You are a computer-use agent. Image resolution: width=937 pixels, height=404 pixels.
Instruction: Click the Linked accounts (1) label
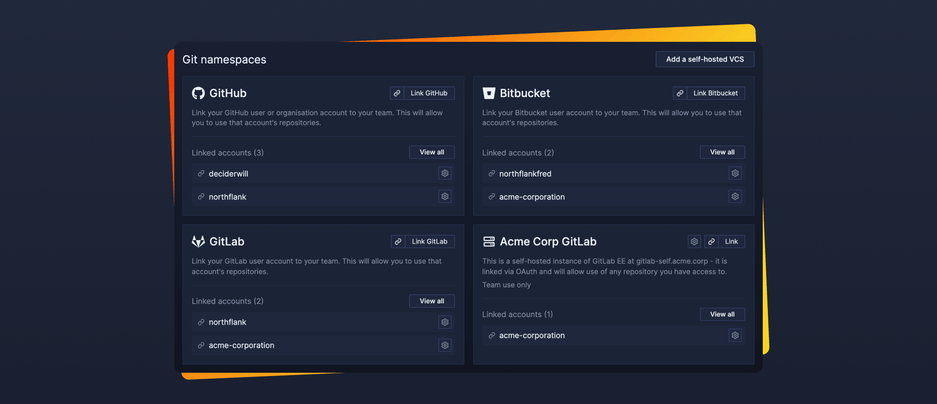pos(518,314)
